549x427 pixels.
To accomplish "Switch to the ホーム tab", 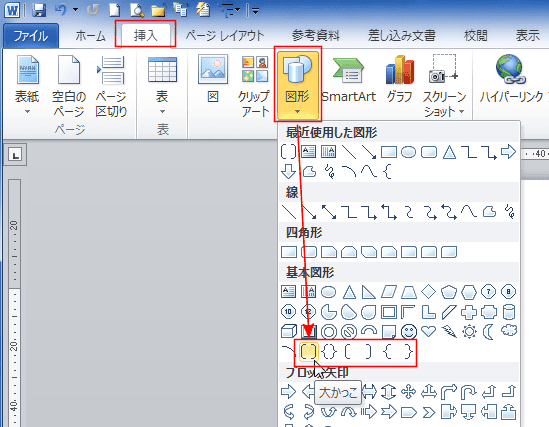I will coord(90,36).
